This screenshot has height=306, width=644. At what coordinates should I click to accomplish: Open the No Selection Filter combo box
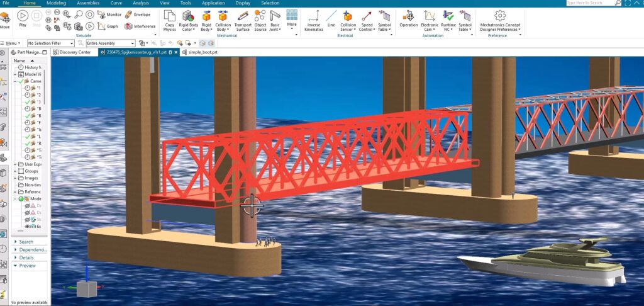point(50,43)
